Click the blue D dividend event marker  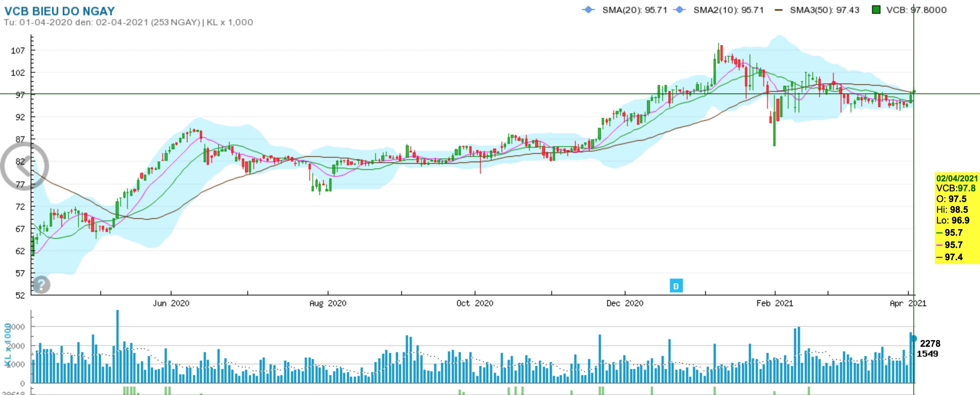click(x=676, y=286)
